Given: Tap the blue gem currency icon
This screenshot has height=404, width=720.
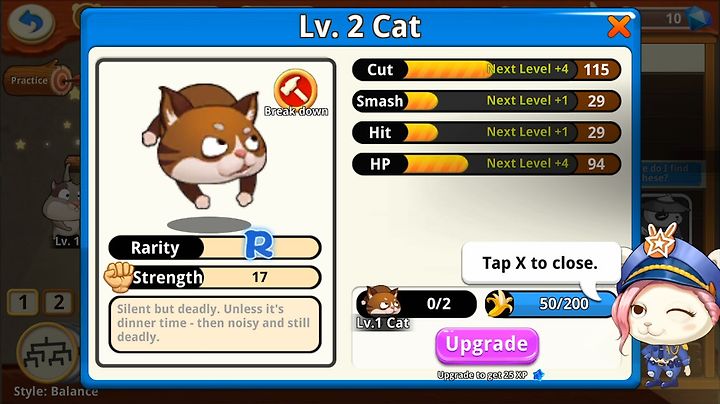Looking at the screenshot, I should [x=699, y=17].
